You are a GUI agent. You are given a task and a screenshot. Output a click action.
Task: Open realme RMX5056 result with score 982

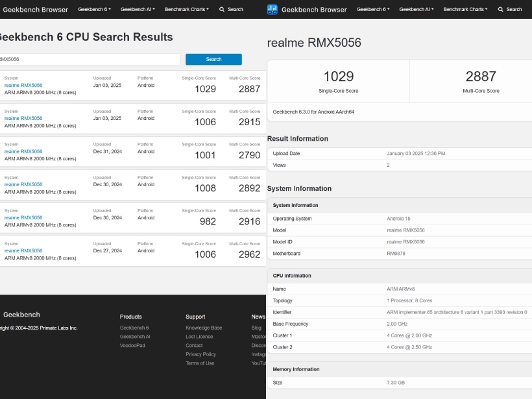(23, 217)
